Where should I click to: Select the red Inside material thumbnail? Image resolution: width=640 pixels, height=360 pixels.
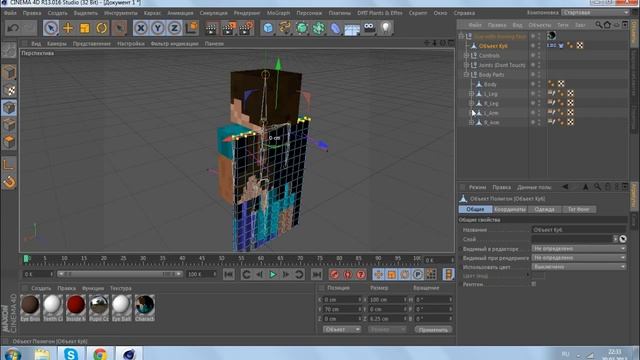[76, 308]
